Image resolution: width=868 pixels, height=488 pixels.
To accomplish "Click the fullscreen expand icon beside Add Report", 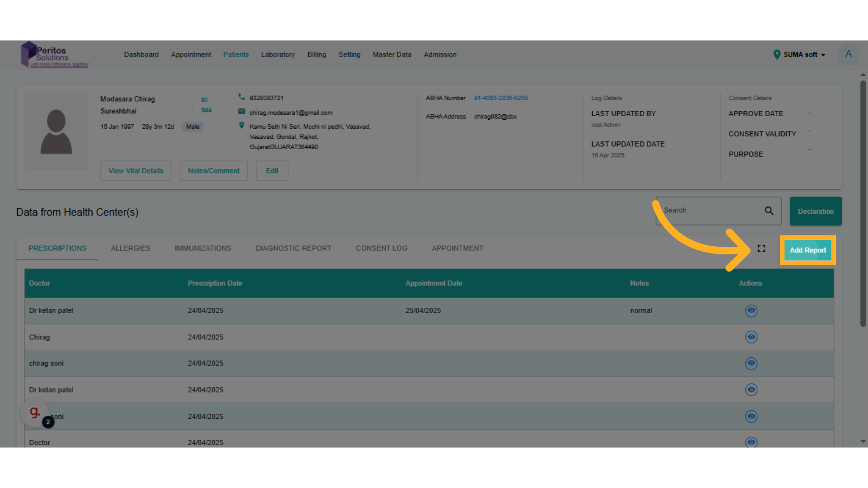I will pyautogui.click(x=761, y=249).
